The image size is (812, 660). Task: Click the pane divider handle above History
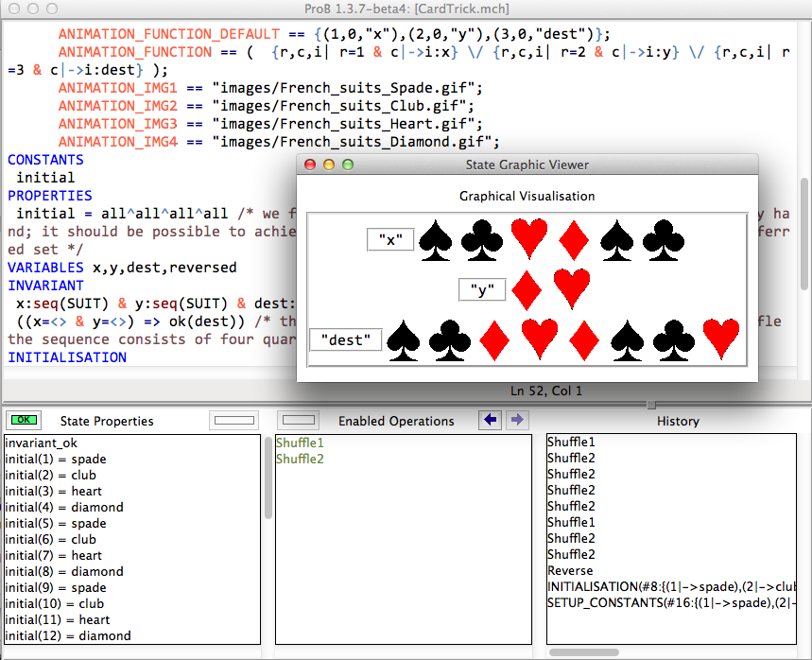click(x=650, y=404)
